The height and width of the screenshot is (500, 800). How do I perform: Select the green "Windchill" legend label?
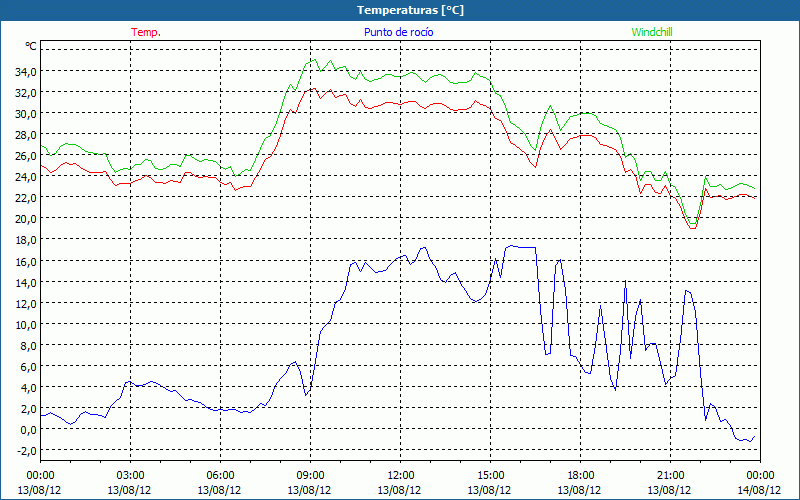pyautogui.click(x=652, y=32)
